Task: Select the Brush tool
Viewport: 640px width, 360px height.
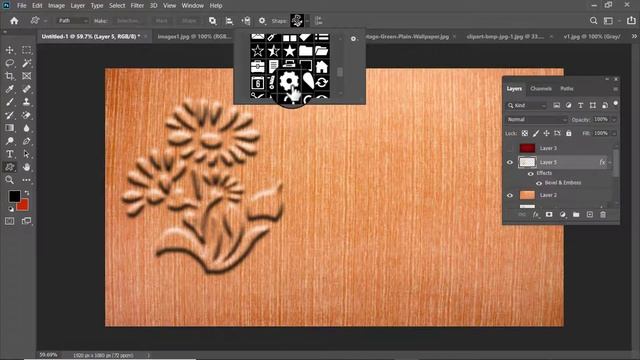Action: point(9,102)
